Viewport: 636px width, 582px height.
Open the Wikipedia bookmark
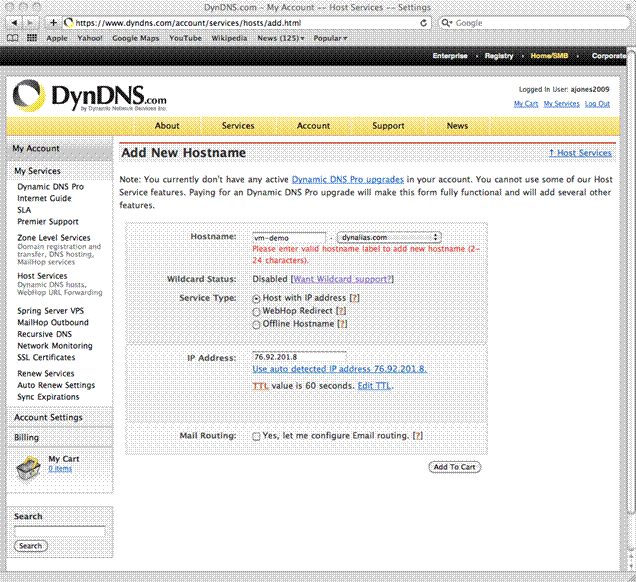pyautogui.click(x=229, y=38)
